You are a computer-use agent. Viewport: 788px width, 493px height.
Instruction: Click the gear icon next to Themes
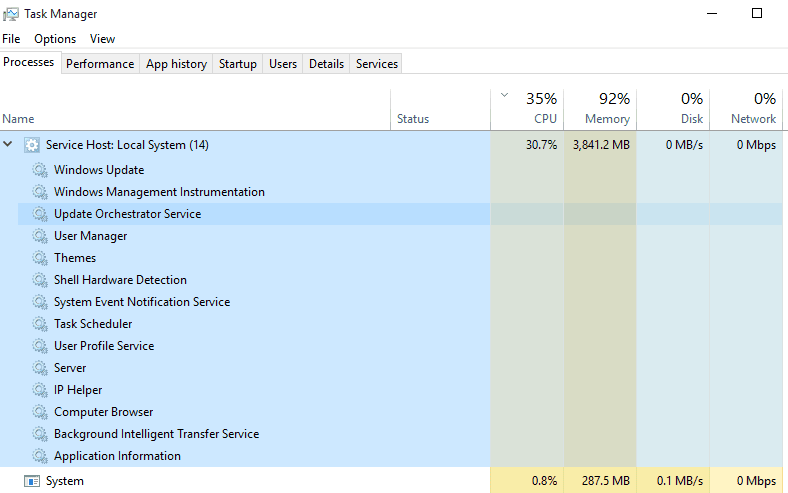coord(40,258)
